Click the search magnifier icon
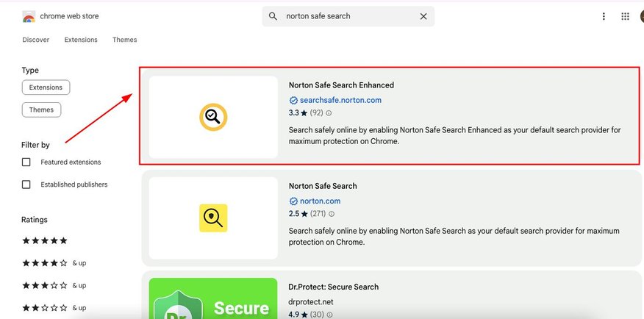The width and height of the screenshot is (644, 319). [x=273, y=16]
